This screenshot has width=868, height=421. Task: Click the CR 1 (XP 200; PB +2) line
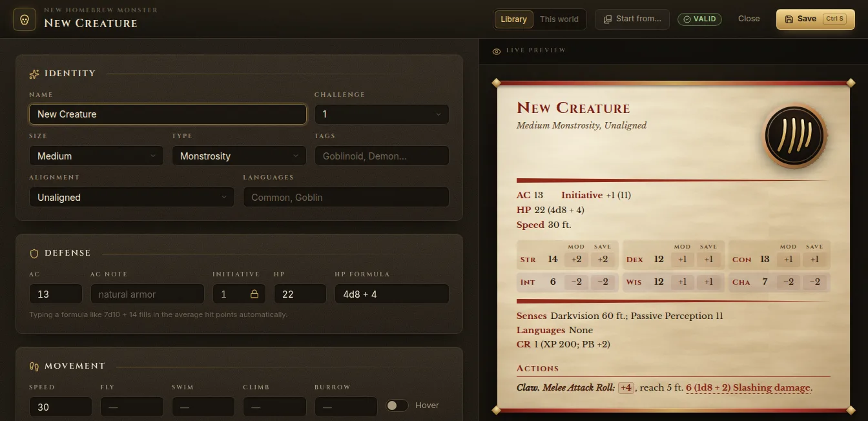click(563, 344)
